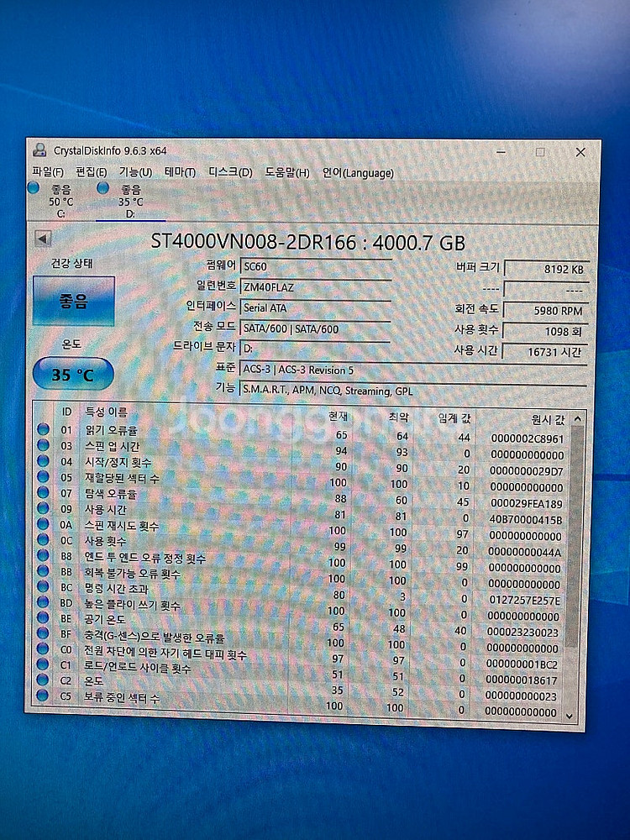Close the CrystalDiskInfo window
The height and width of the screenshot is (840, 630).
[x=580, y=153]
